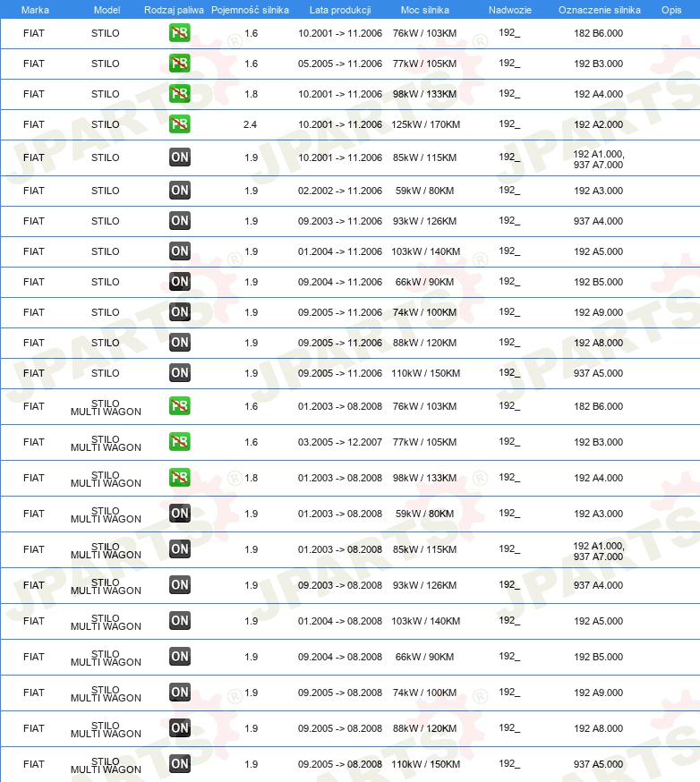Click ON icon in Multi Wagon 85kW / 115KM row
Viewport: 700px width, 782px height.
point(180,549)
